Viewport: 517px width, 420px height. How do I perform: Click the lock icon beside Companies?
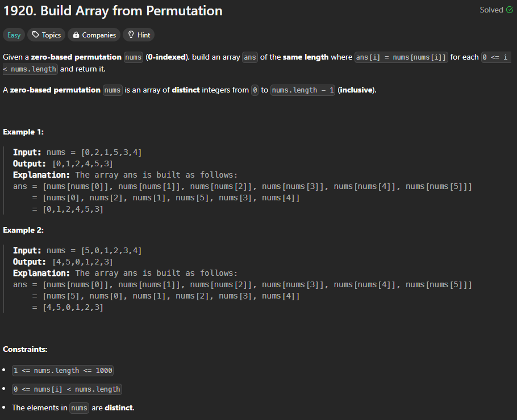pos(76,35)
